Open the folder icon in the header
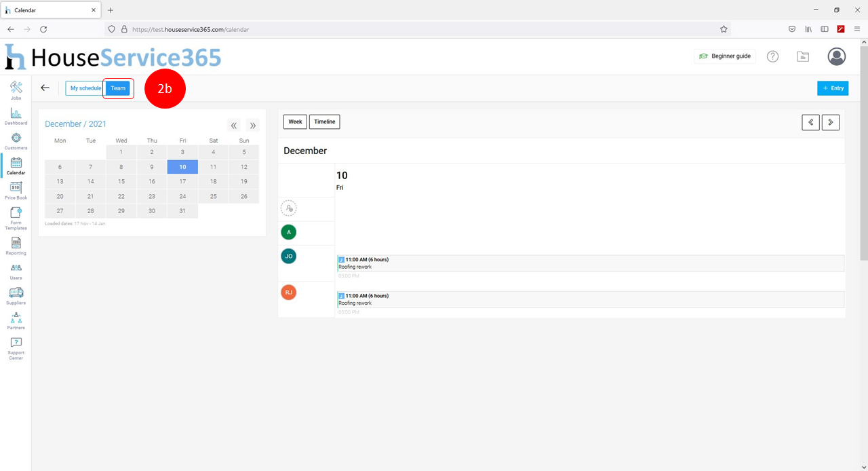The width and height of the screenshot is (868, 471). click(x=803, y=56)
